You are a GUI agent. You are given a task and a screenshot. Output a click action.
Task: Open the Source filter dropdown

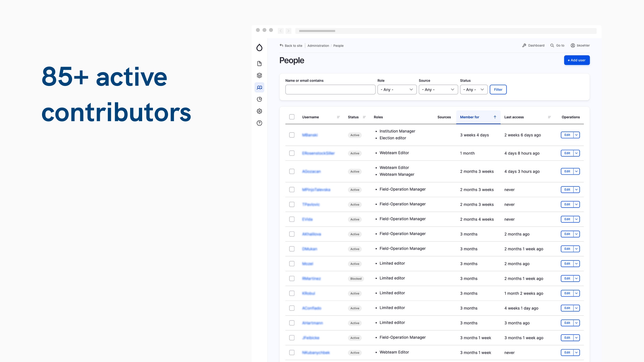tap(438, 89)
